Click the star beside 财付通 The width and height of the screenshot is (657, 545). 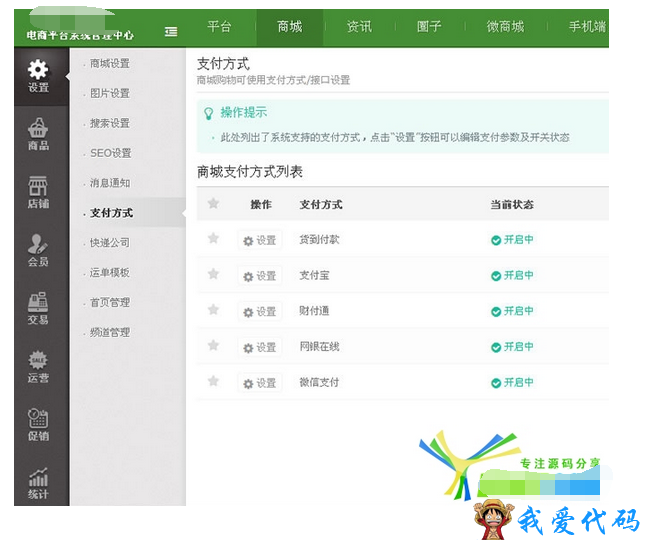point(213,310)
